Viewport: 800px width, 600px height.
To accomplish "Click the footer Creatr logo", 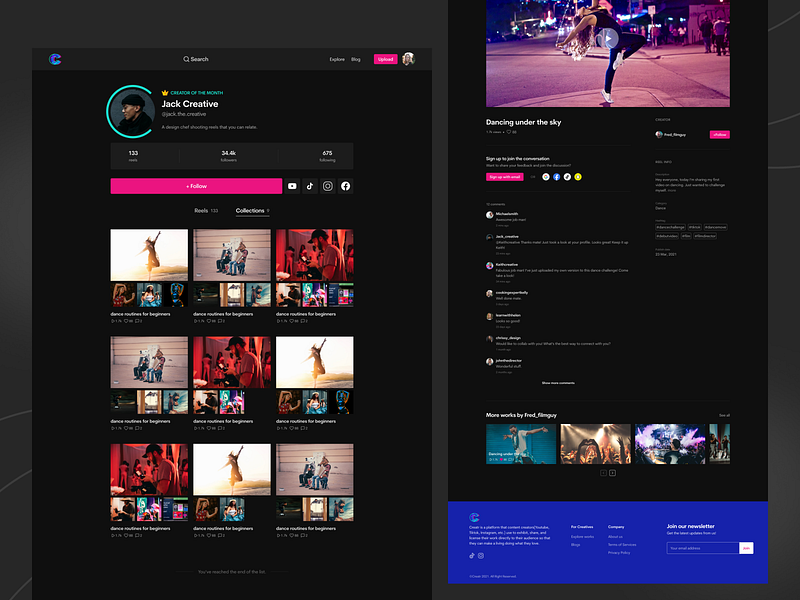I will [x=474, y=517].
